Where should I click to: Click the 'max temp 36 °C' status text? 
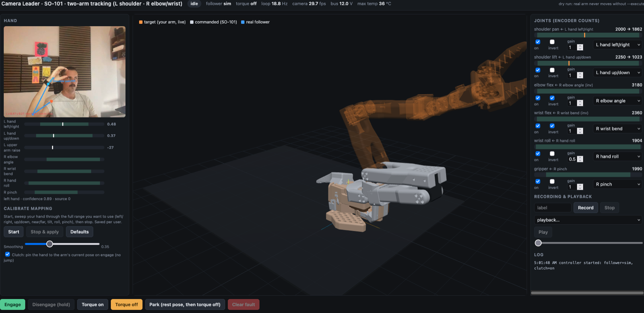coord(374,4)
